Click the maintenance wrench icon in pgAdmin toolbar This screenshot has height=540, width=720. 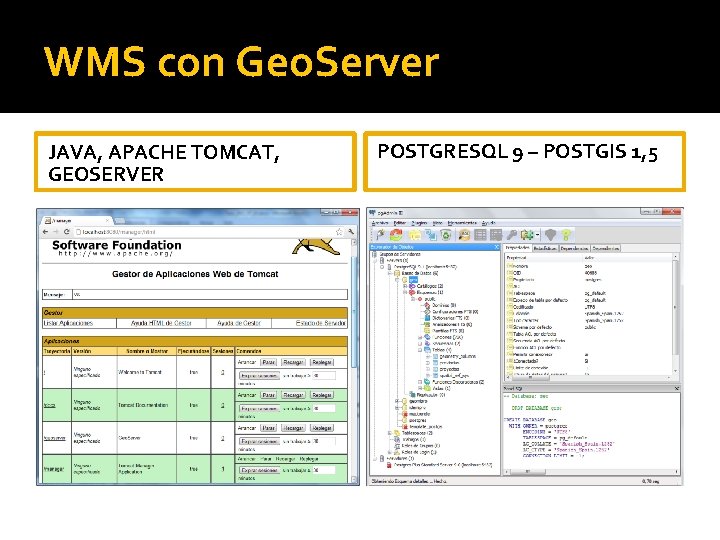[x=511, y=235]
